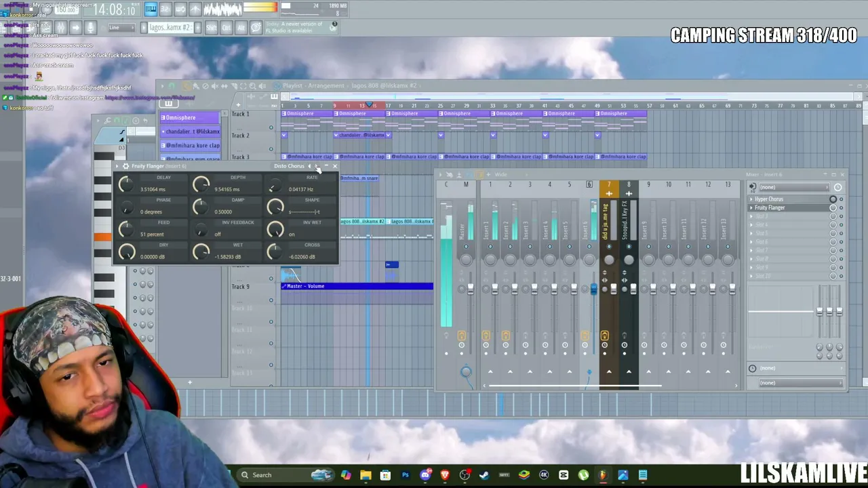Click the Shift key indicator button

pos(212,27)
